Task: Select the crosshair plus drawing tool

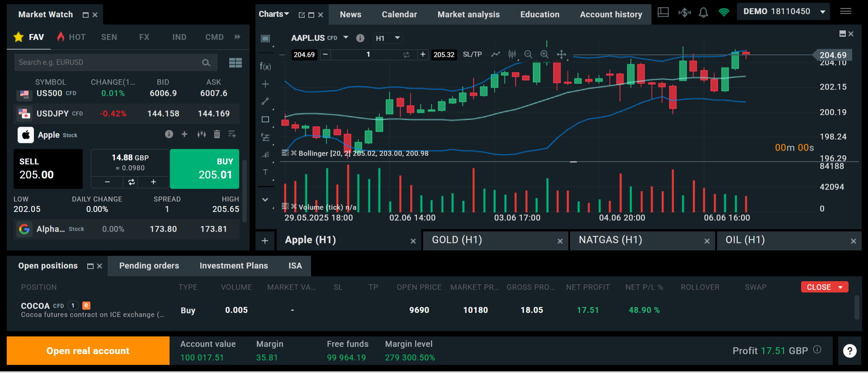Action: (265, 84)
